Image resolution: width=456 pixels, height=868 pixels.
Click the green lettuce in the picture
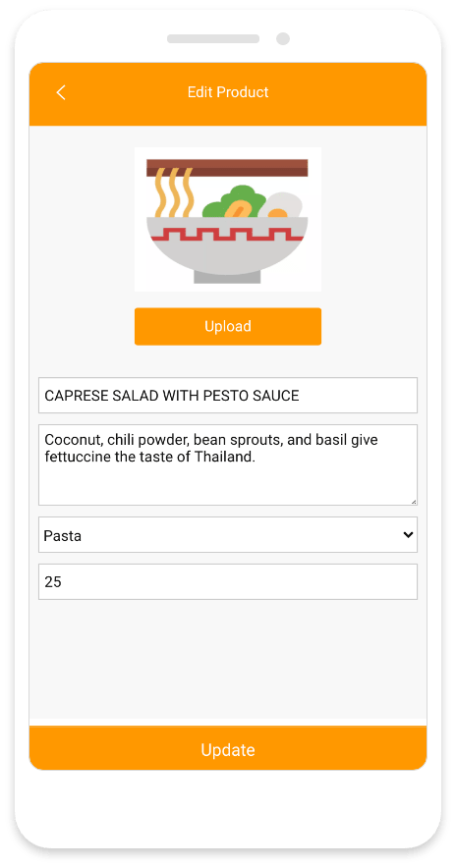point(232,201)
